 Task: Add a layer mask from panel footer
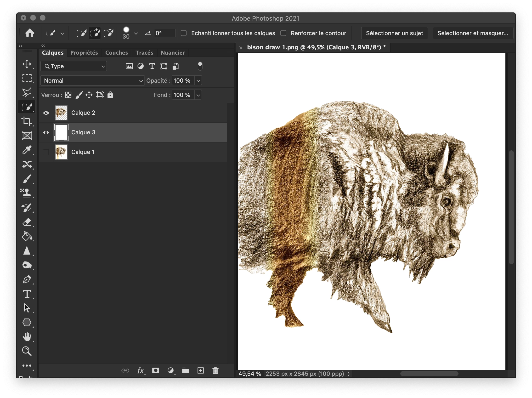[x=156, y=371]
